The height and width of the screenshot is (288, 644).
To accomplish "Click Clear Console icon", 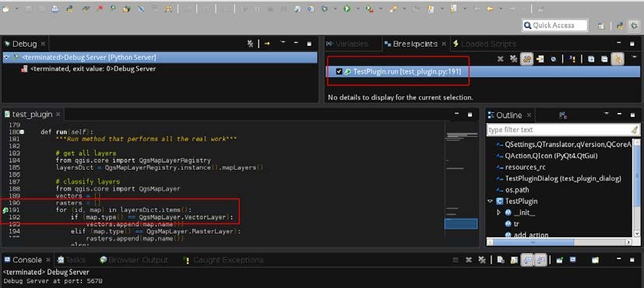I will pyautogui.click(x=501, y=260).
